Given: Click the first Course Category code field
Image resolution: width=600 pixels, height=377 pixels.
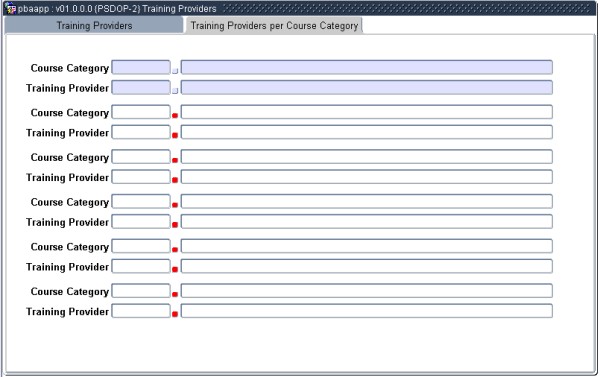Looking at the screenshot, I should point(141,67).
